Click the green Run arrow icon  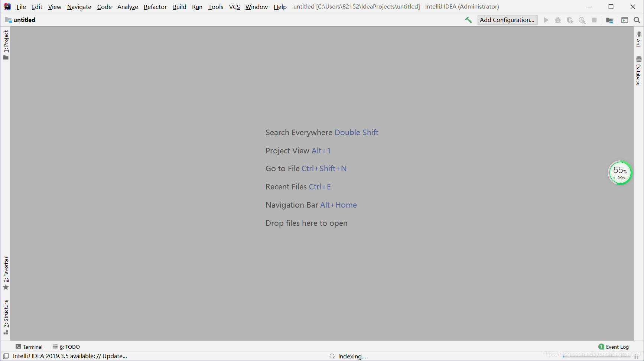[546, 20]
